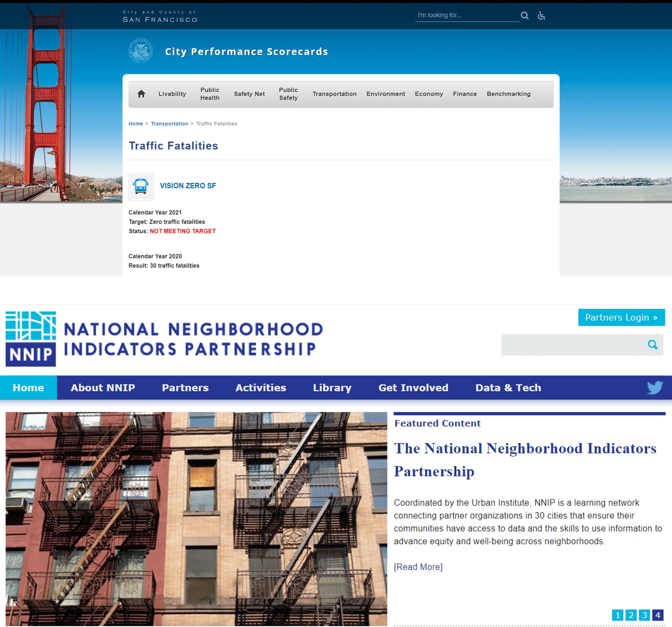Click the 'Featured Content' heading
This screenshot has width=672, height=627.
437,423
